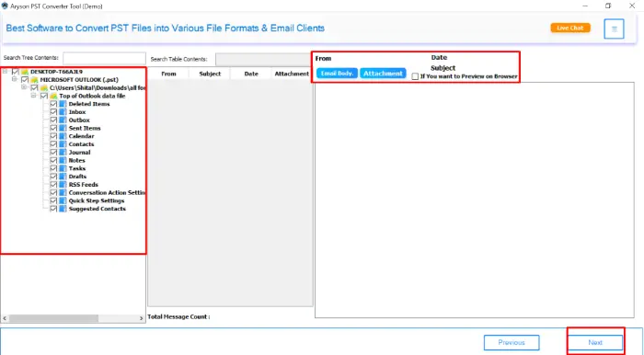Click the tree scrollbar left arrow

click(x=5, y=318)
